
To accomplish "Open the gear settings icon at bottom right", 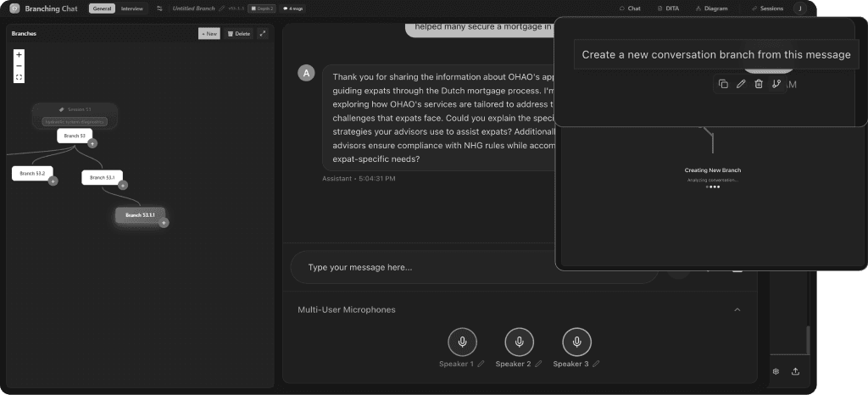I will pyautogui.click(x=776, y=372).
